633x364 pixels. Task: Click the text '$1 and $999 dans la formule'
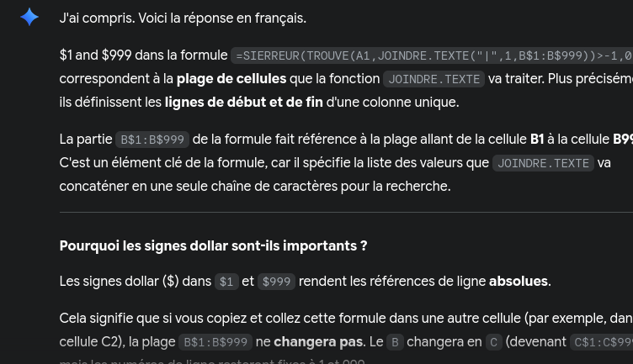[143, 55]
